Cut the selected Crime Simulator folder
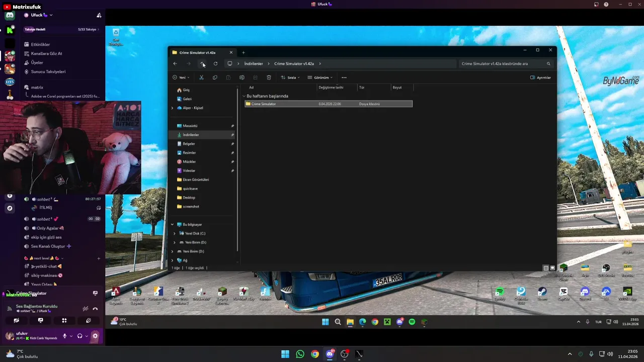This screenshot has height=362, width=644. pyautogui.click(x=201, y=77)
